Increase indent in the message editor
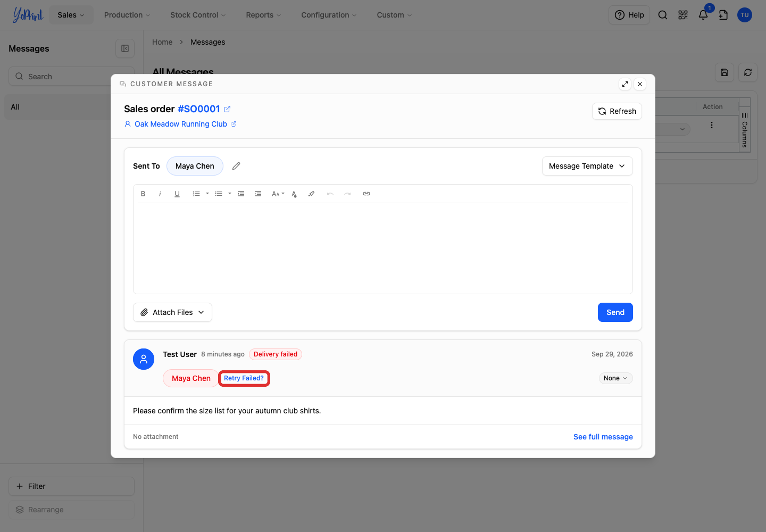This screenshot has width=766, height=532. [x=258, y=194]
